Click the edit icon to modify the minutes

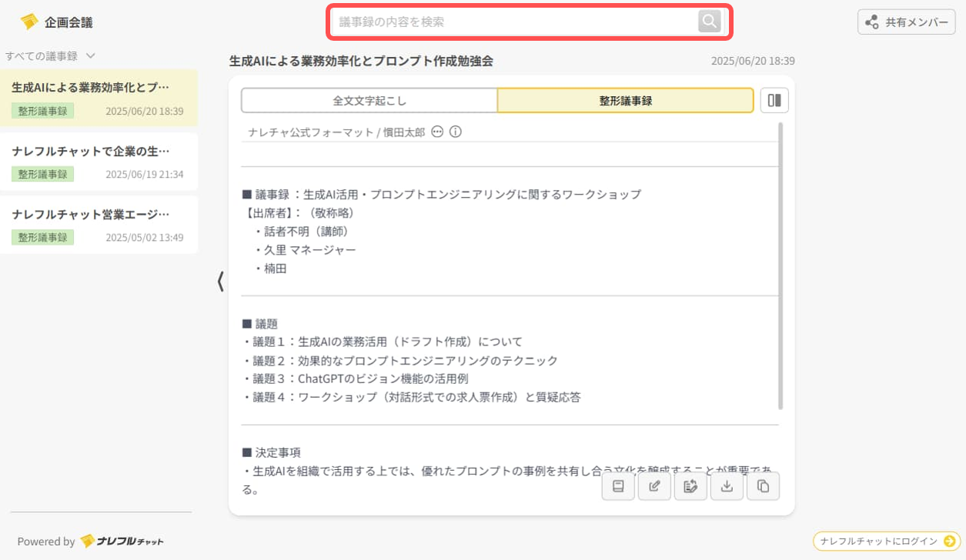click(654, 485)
